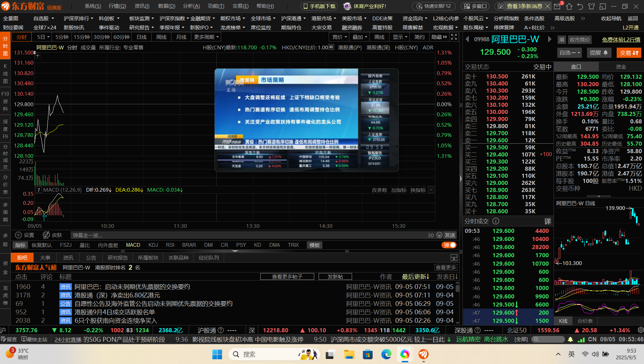Go to previous stock with left arrow
The image size is (644, 364).
pos(467,39)
